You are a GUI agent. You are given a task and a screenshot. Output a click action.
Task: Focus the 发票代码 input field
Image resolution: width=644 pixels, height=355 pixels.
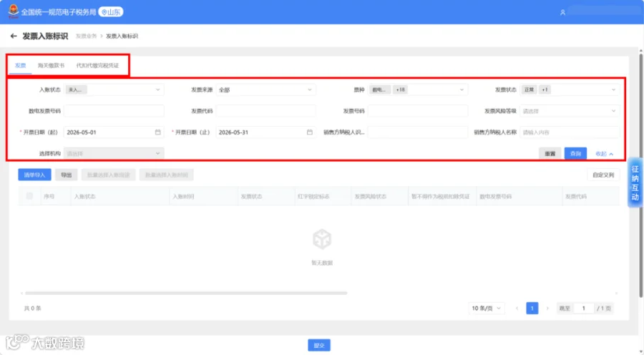265,111
